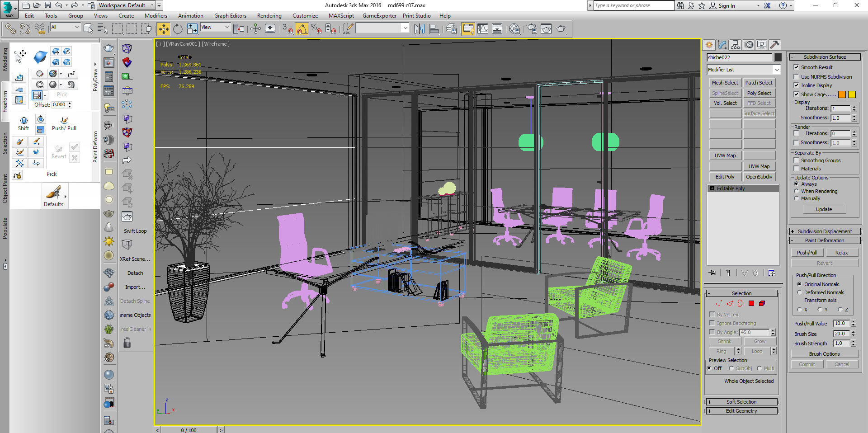Activate the Select and Move tool
Viewport: 868px width, 433px height.
pos(163,29)
